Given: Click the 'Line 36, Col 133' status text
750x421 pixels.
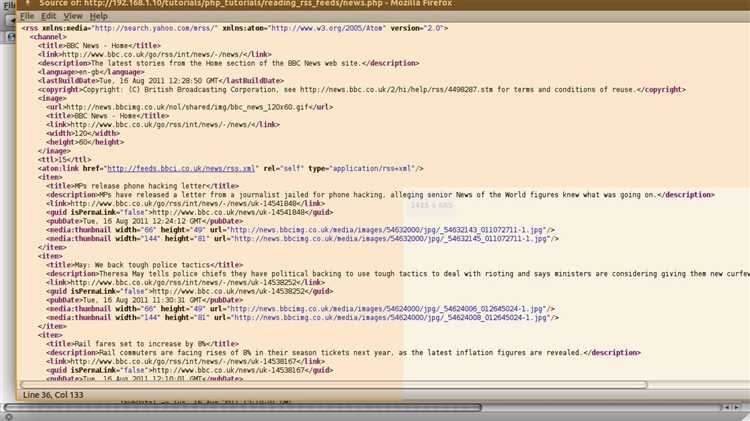Looking at the screenshot, I should tap(53, 395).
